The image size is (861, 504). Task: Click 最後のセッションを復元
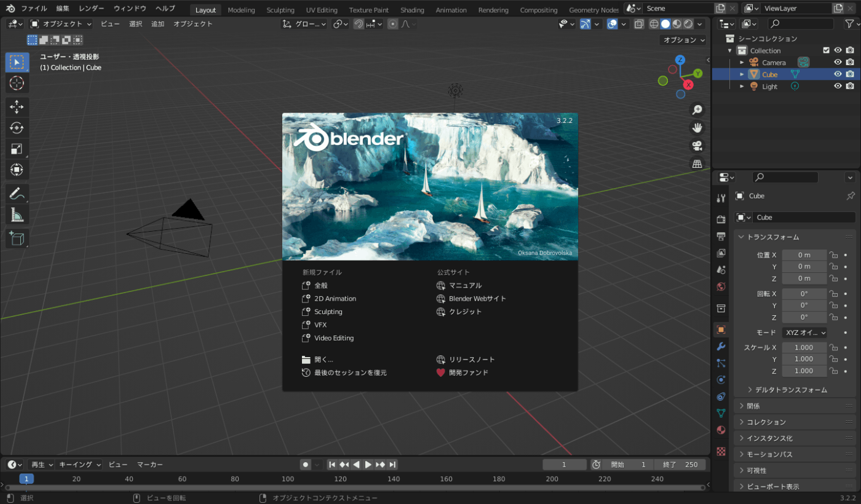344,372
